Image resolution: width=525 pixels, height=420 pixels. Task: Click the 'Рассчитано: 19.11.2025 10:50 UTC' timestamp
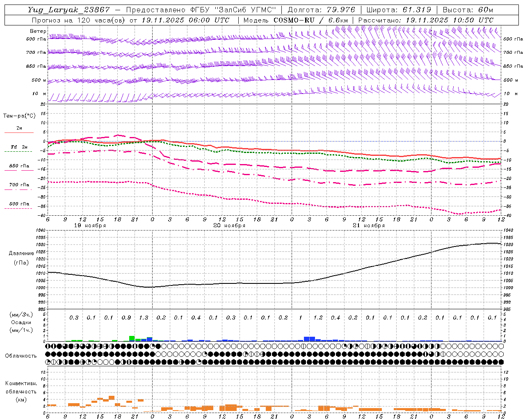coord(426,20)
